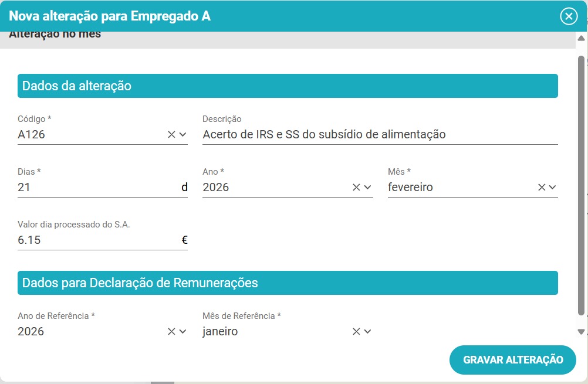The width and height of the screenshot is (588, 384).
Task: Clear the Mês de Referência selection
Action: coord(356,332)
